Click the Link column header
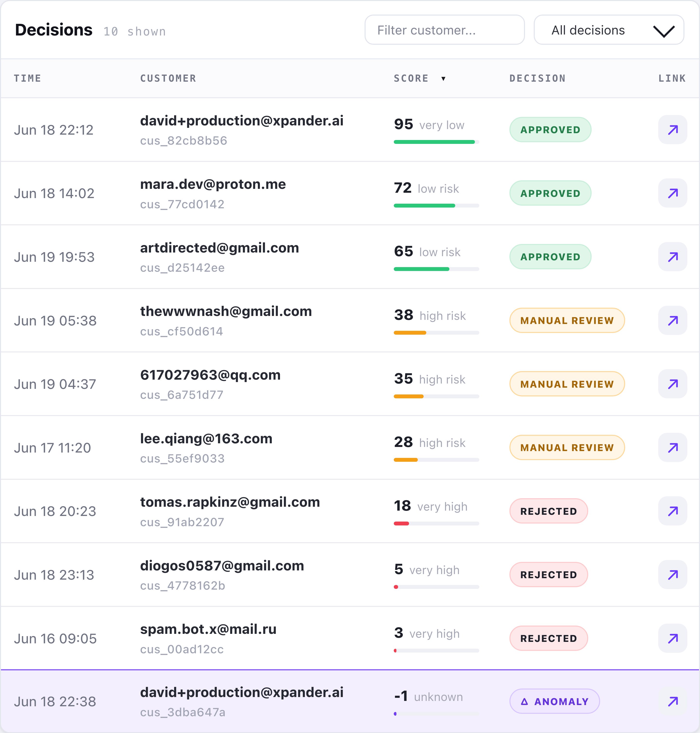700x733 pixels. [x=672, y=78]
